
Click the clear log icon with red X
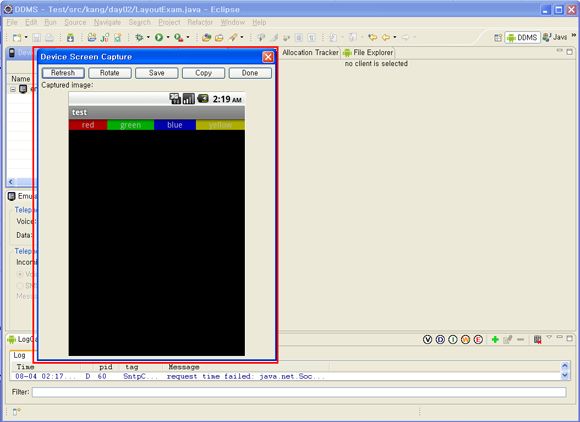[537, 339]
